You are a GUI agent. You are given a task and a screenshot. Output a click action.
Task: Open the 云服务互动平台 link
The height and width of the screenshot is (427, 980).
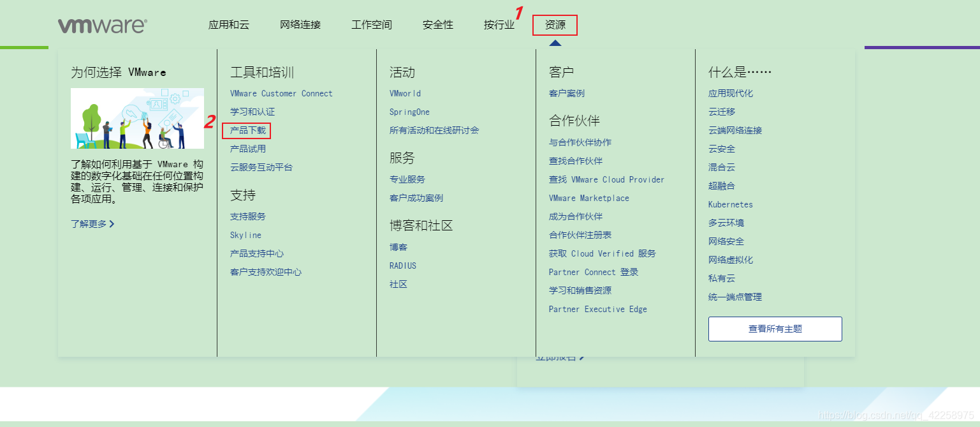click(261, 167)
